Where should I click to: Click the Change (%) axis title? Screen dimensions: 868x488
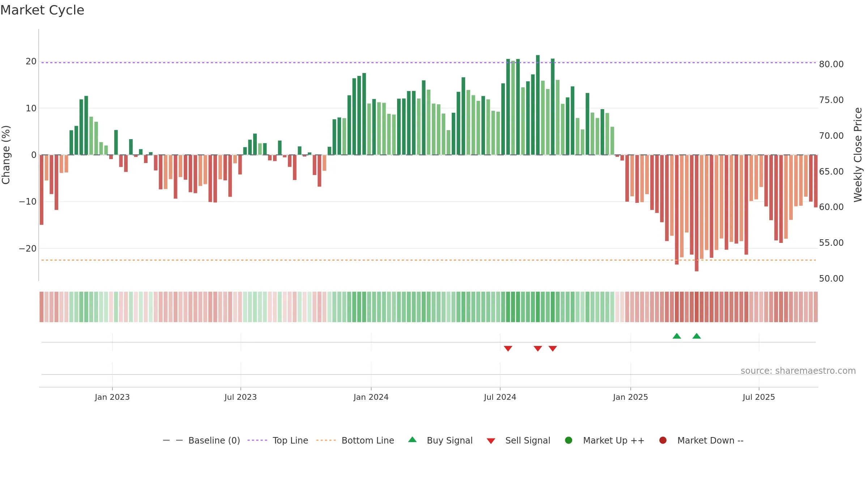pos(6,155)
